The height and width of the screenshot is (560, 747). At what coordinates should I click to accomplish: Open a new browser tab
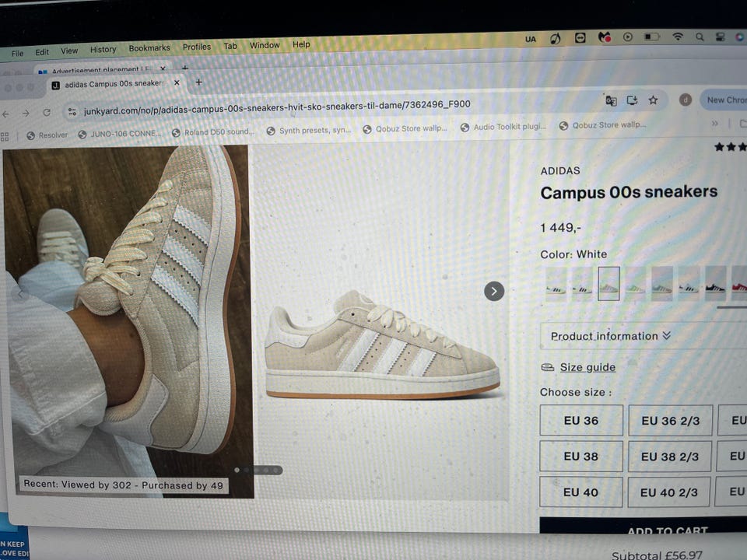pyautogui.click(x=198, y=82)
